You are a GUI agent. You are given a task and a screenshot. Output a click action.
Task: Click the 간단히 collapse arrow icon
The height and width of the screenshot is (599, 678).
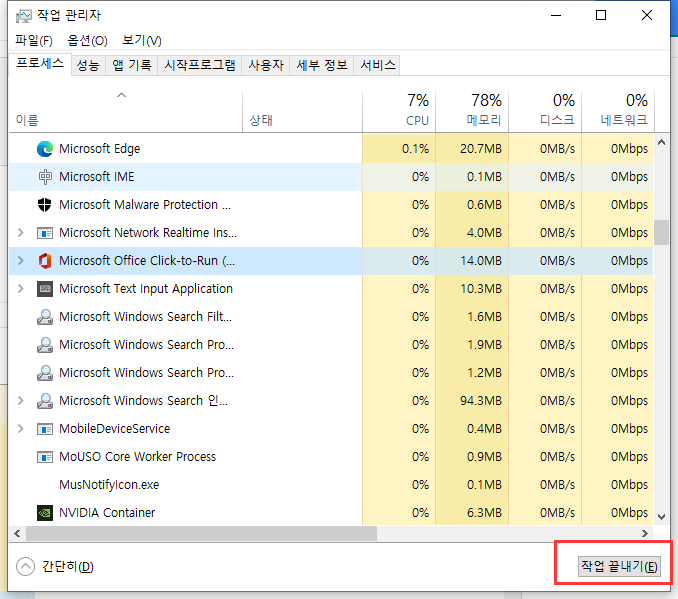coord(26,567)
